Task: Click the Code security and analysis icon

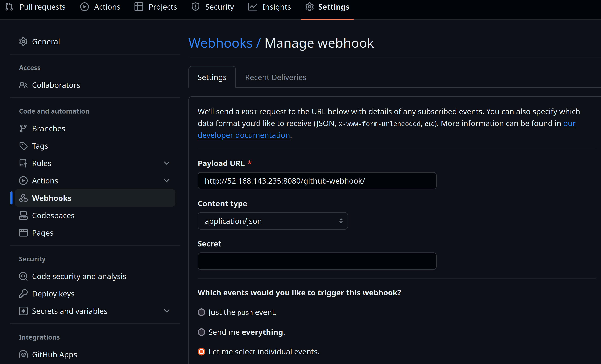Action: click(23, 276)
